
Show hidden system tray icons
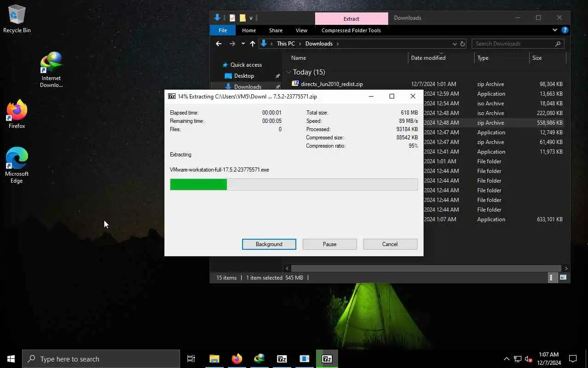pyautogui.click(x=507, y=359)
